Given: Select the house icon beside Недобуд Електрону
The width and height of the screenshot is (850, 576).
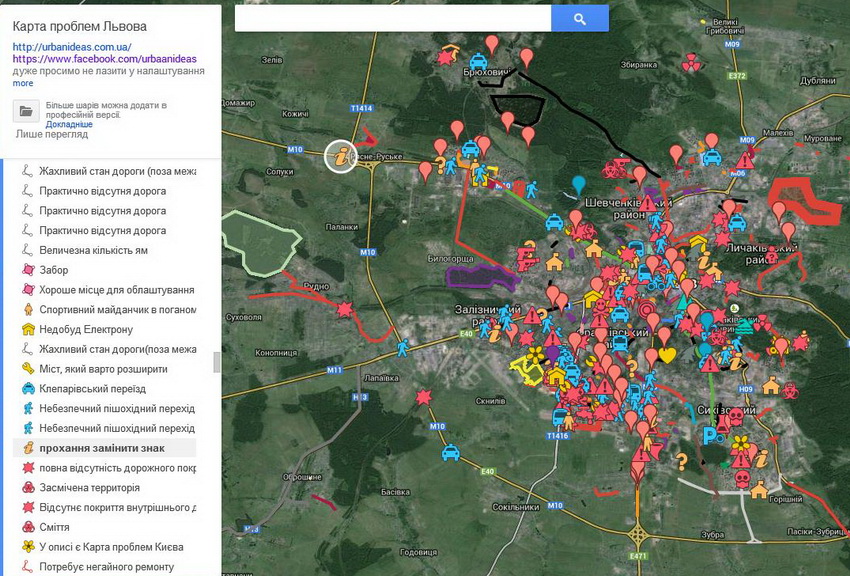Looking at the screenshot, I should pos(28,329).
